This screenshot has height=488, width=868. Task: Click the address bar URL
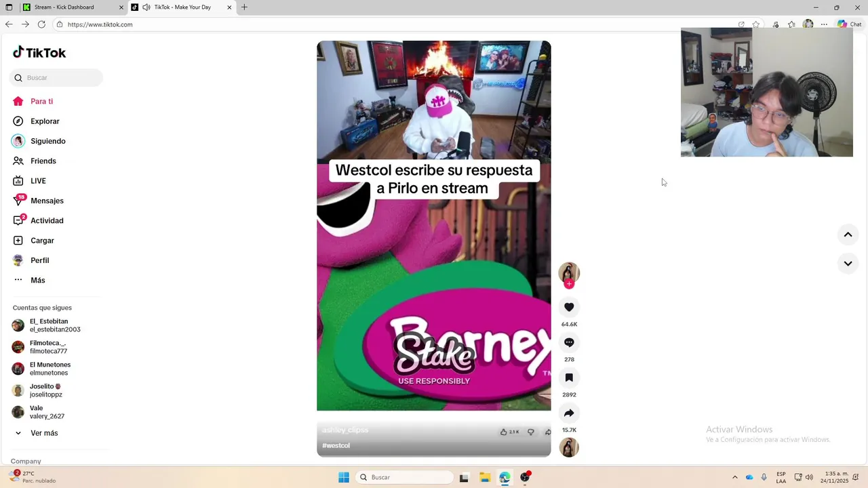pyautogui.click(x=100, y=24)
